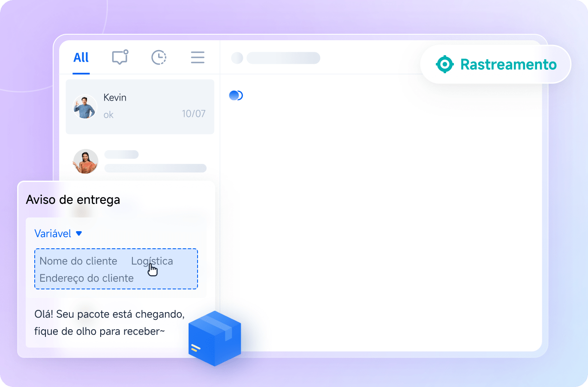Screen dimensions: 588x387
Task: Click the blue package box icon
Action: click(215, 338)
